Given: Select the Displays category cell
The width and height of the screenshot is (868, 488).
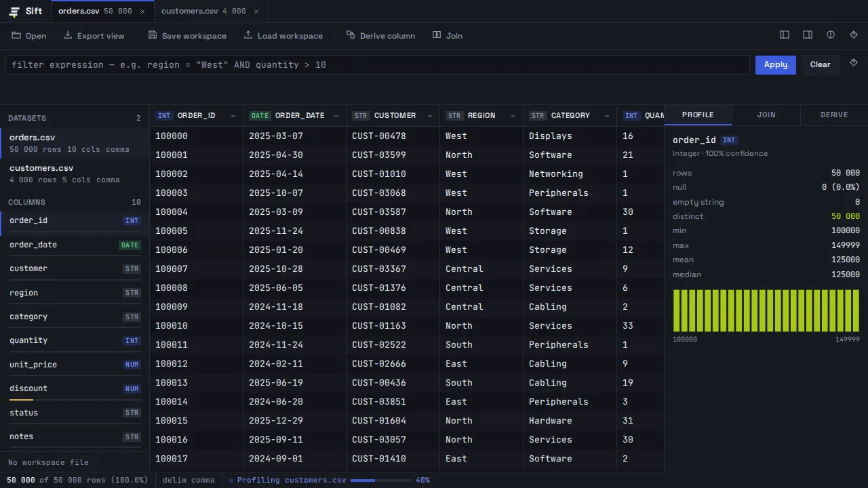Looking at the screenshot, I should (x=570, y=136).
